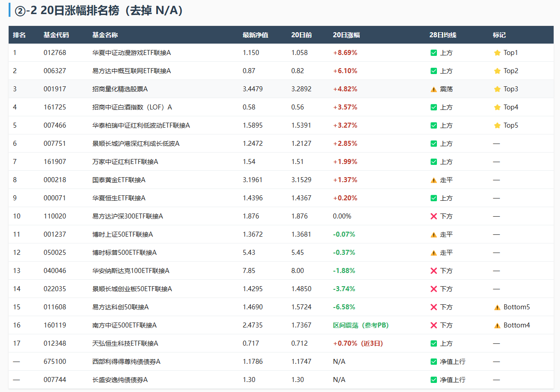This screenshot has width=560, height=392.
Task: Click the green check icon in row 007751
Action: [434, 144]
